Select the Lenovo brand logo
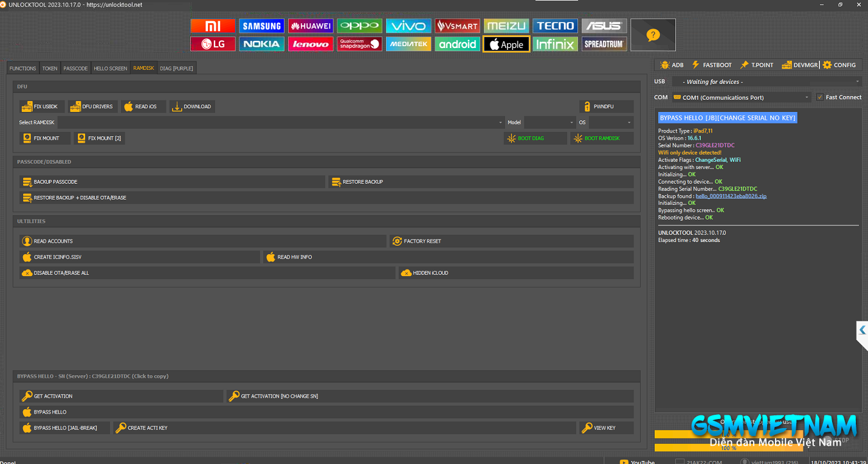 tap(311, 44)
